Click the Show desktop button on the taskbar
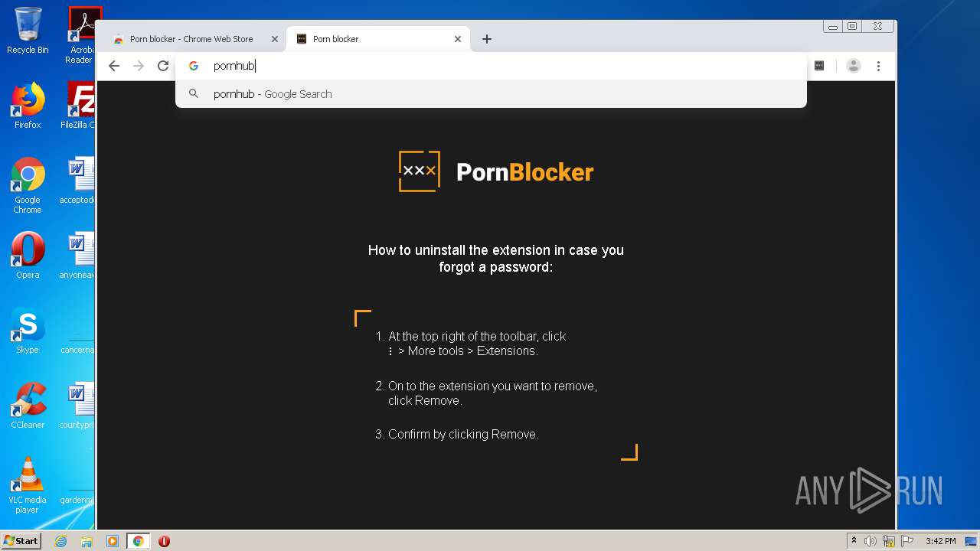This screenshot has height=551, width=980. [x=971, y=541]
